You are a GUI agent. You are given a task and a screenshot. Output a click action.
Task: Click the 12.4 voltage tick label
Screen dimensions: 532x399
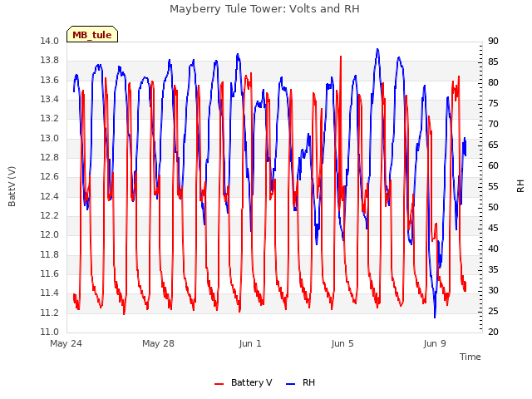pos(50,196)
